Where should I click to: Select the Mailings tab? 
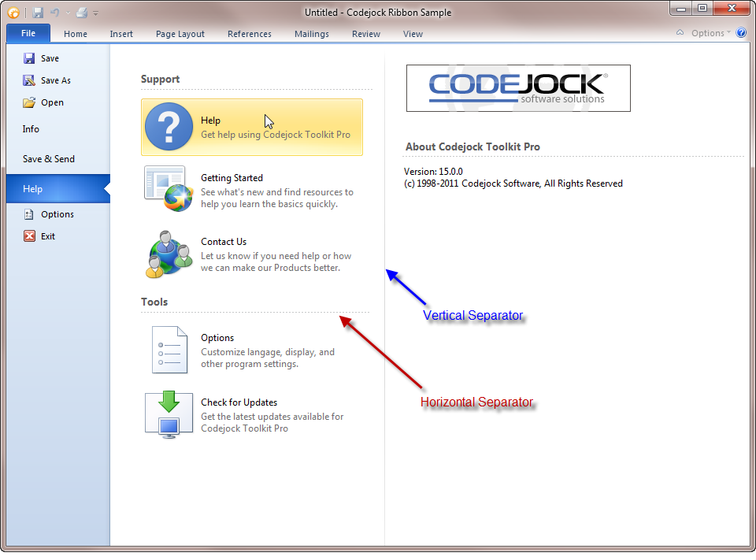tap(312, 34)
